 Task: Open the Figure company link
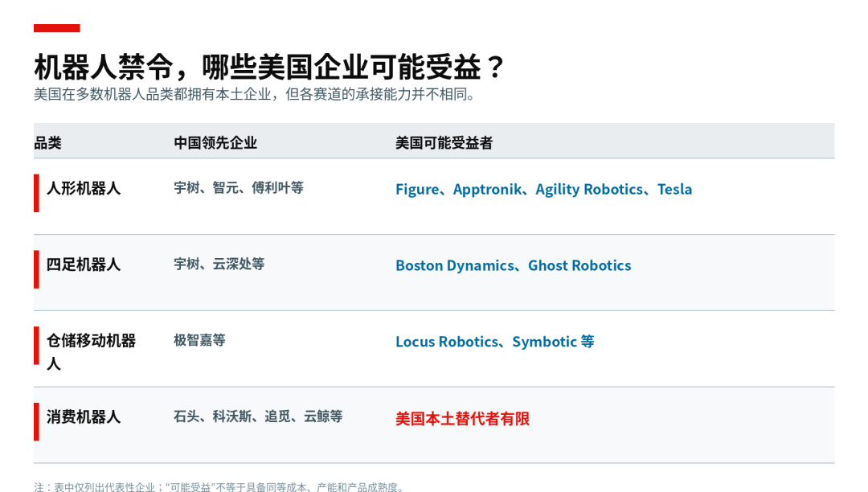pos(417,189)
